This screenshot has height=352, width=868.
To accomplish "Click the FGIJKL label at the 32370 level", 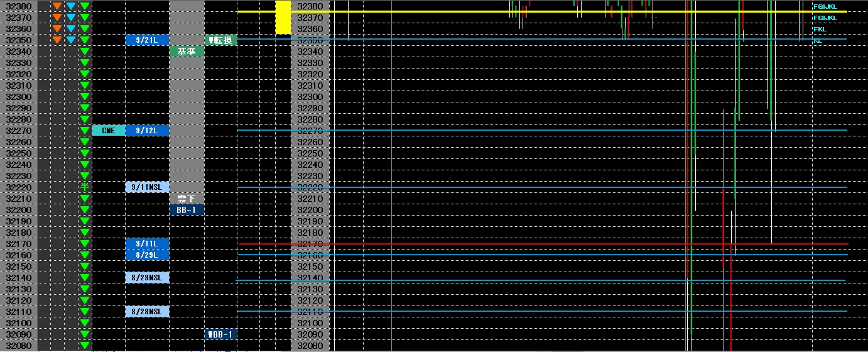I will 825,18.
